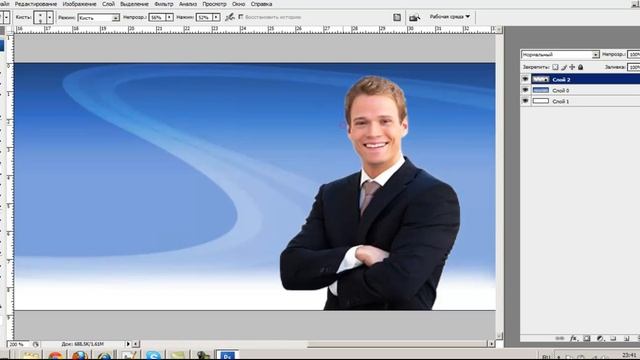Select the Слой 0 layer thumbnail

click(541, 90)
